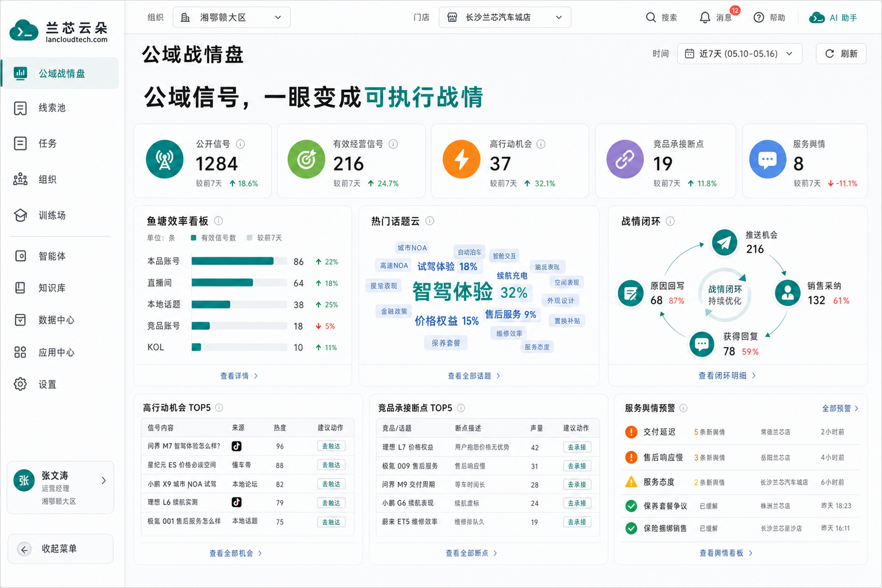The image size is (882, 588).
Task: Open the 组织 湘鄂赣大区 dropdown
Action: [232, 17]
